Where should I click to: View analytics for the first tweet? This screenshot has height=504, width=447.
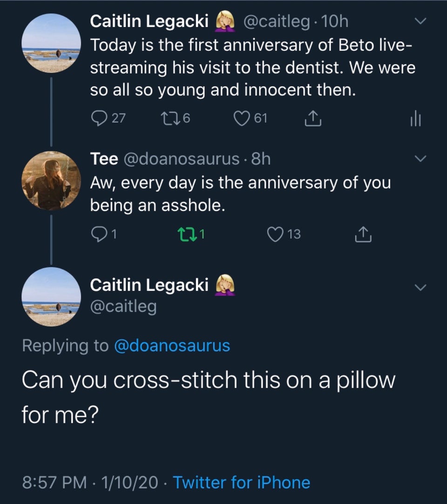click(415, 119)
